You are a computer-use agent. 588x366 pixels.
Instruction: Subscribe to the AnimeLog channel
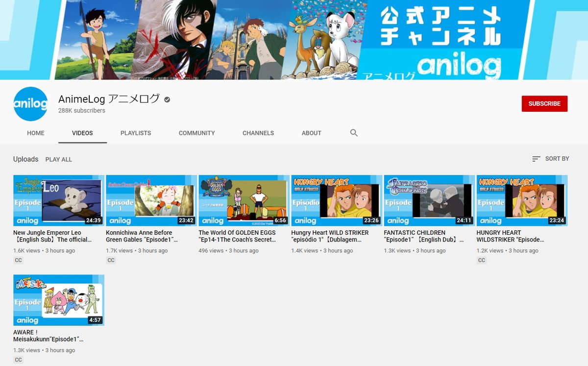click(x=544, y=104)
